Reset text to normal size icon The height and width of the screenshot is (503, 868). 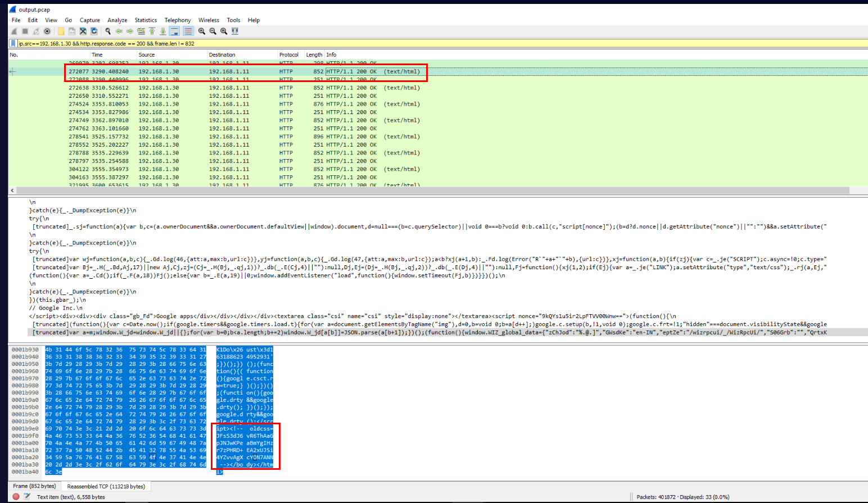coord(224,31)
